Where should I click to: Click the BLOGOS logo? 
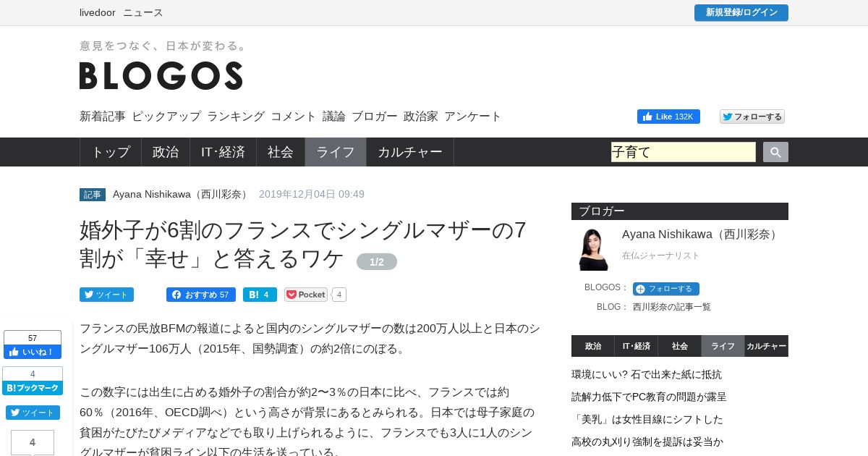click(161, 75)
